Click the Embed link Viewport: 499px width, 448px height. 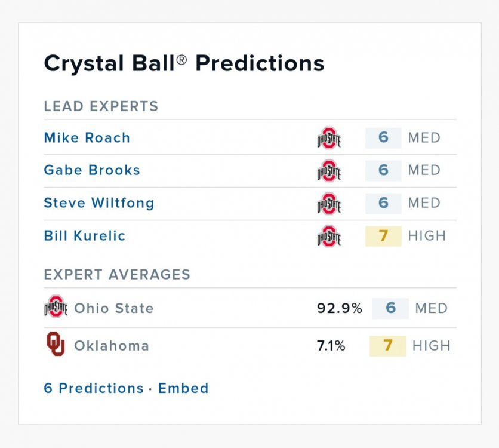click(x=183, y=388)
